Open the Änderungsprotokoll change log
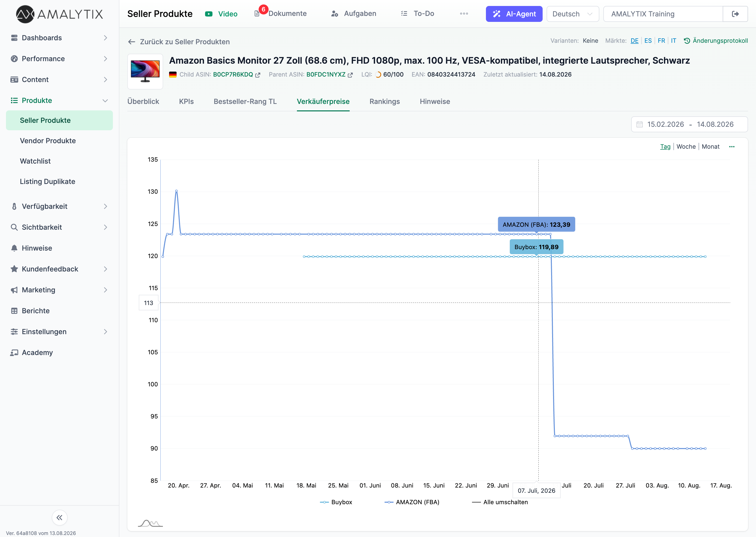 716,41
